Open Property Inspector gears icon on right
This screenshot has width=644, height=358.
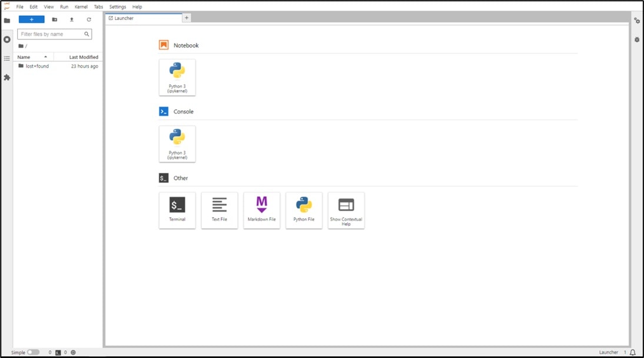click(x=636, y=21)
